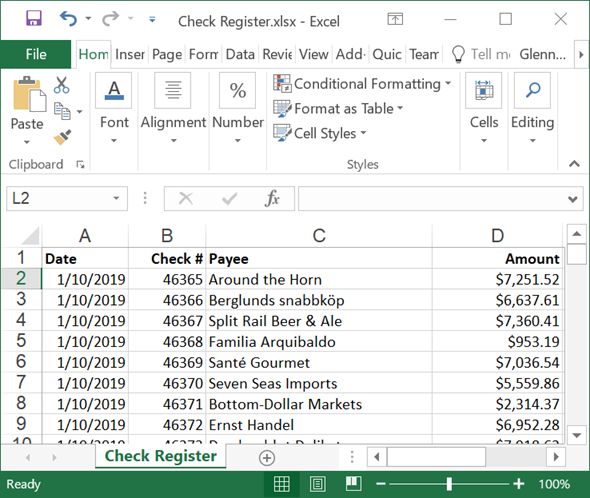This screenshot has height=498, width=590.
Task: Open the Clipboard dialog launcher
Action: [80, 164]
